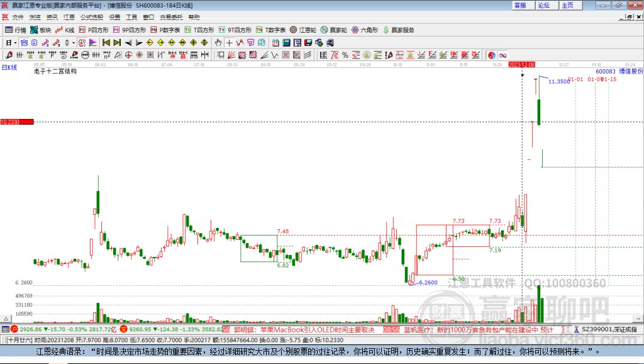The height and width of the screenshot is (364, 644).
Task: Open 赢家服务 with dollar icon
Action: (398, 30)
